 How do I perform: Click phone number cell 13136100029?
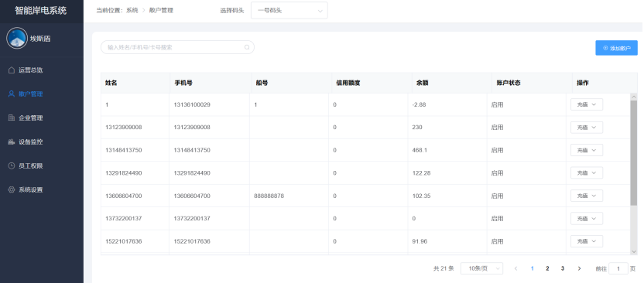click(192, 104)
